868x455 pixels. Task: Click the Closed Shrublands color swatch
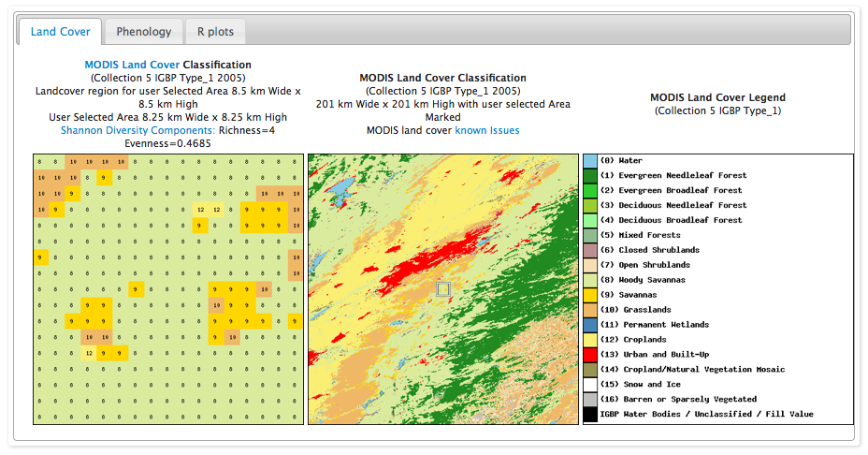coord(590,251)
